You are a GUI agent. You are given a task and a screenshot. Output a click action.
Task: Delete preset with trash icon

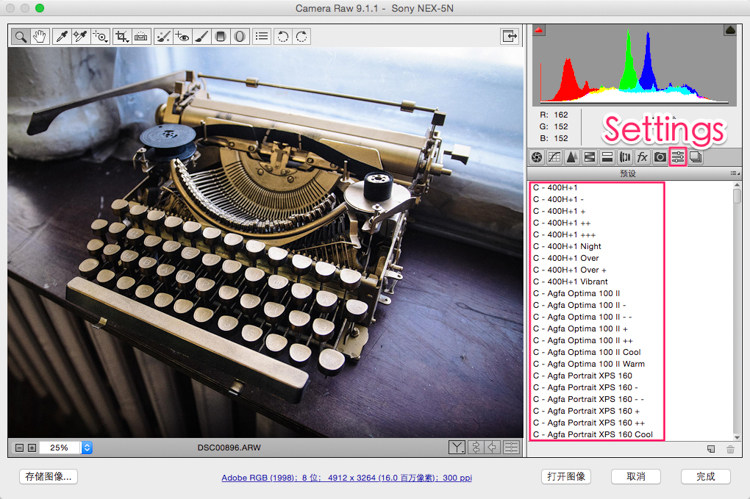coord(730,449)
